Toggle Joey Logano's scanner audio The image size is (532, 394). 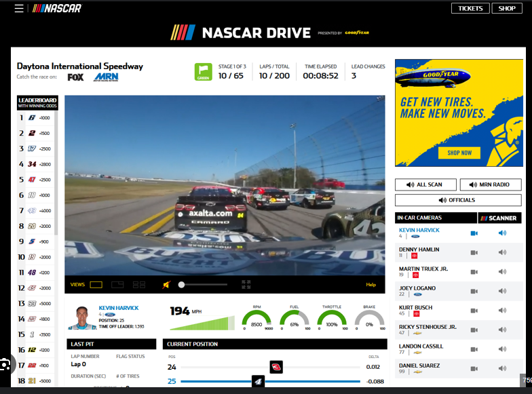click(502, 291)
